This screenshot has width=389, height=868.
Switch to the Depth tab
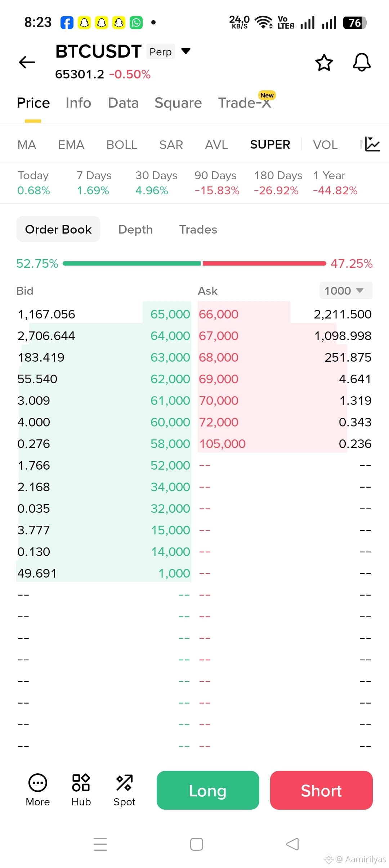pos(135,229)
